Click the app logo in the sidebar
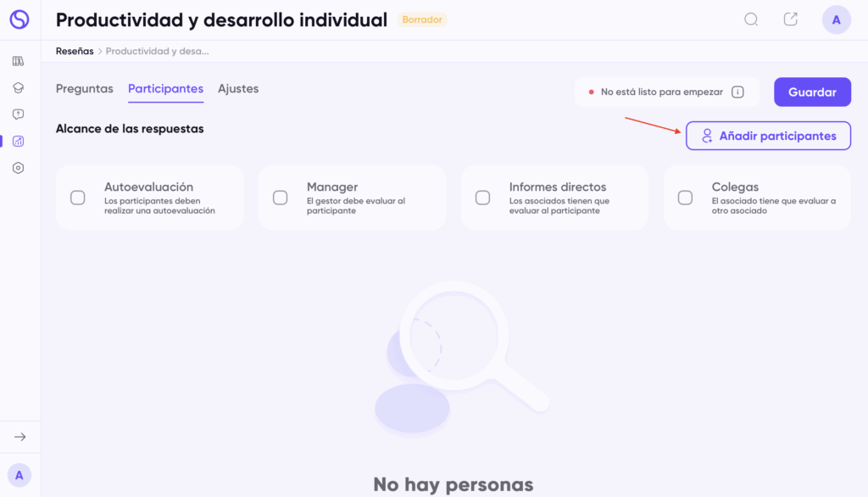Image resolution: width=868 pixels, height=497 pixels. tap(19, 20)
